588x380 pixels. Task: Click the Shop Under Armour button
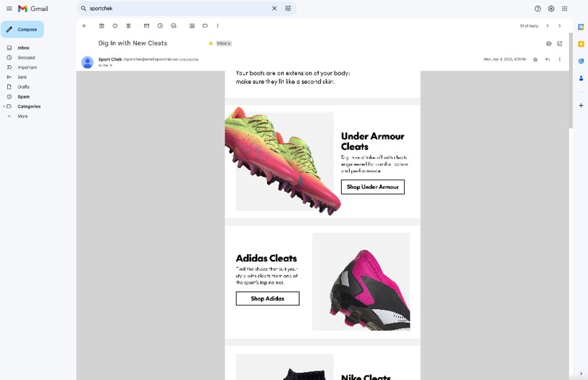pos(372,187)
